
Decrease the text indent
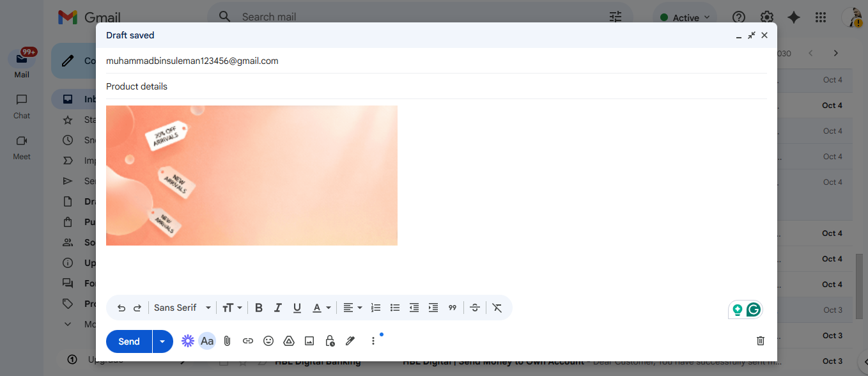414,308
